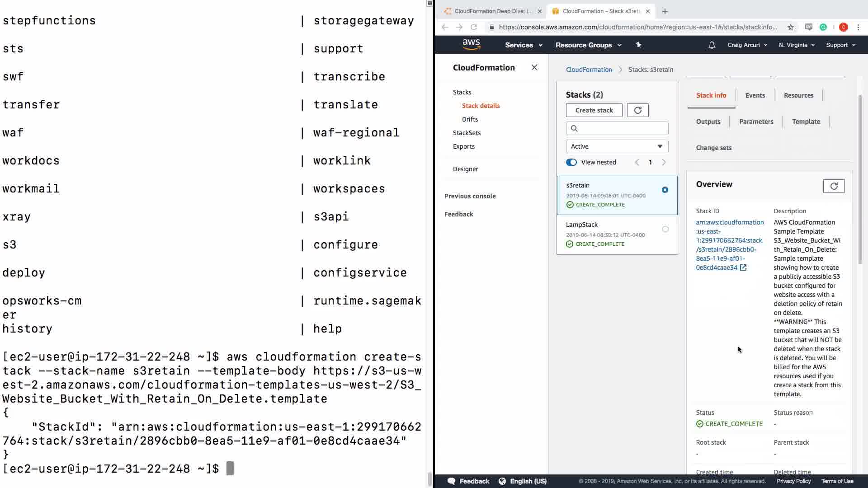The height and width of the screenshot is (488, 868).
Task: Reload the browser page
Action: pos(473,27)
